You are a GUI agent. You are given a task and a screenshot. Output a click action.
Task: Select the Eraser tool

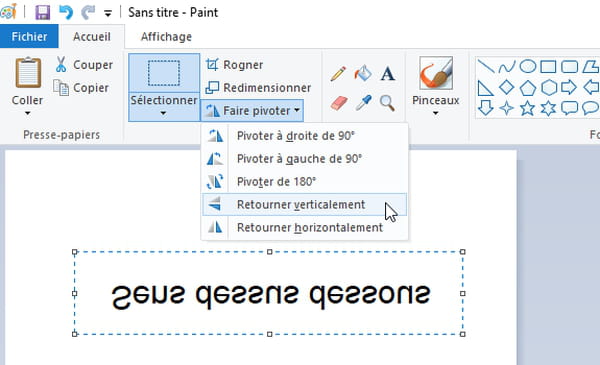click(x=339, y=103)
